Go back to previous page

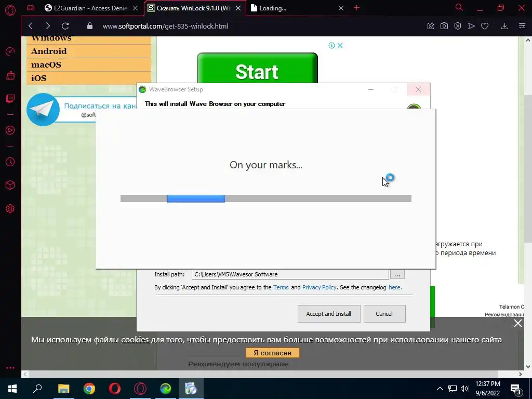(x=31, y=26)
